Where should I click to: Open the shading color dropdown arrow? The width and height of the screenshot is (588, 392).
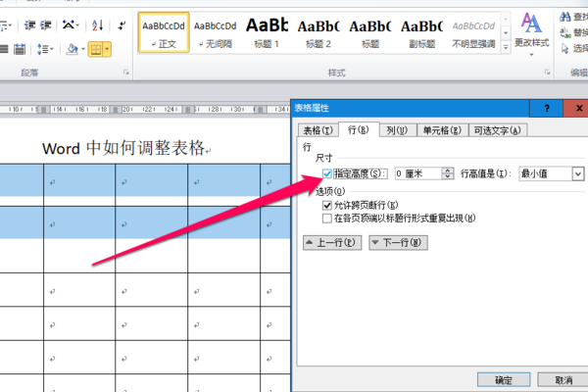point(82,49)
